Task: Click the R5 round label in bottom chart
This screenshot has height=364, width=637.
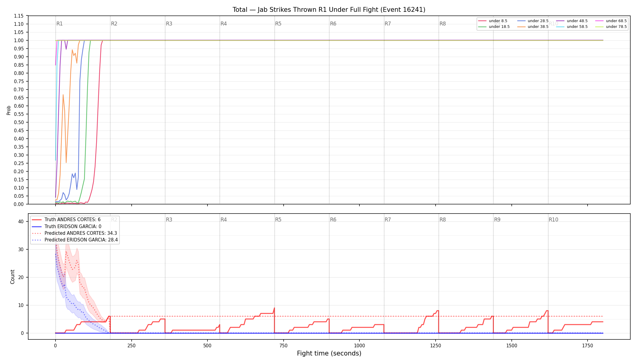Action: (x=278, y=220)
